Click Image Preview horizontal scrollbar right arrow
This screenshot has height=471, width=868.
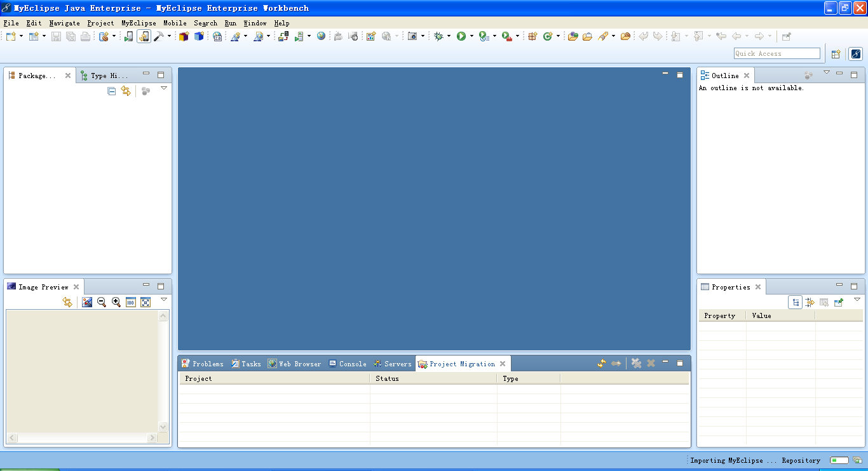pos(152,438)
